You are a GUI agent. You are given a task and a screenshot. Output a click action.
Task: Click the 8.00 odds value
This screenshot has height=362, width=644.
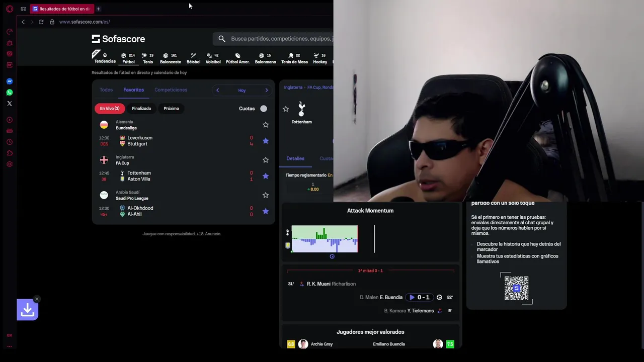[x=313, y=189]
